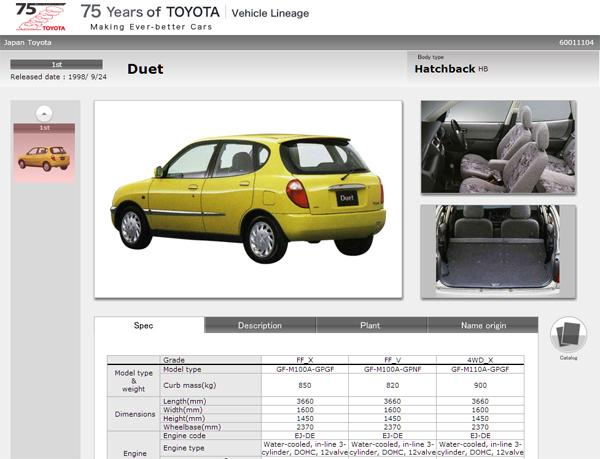Open the Plant tab
600x459 pixels.
(x=370, y=325)
